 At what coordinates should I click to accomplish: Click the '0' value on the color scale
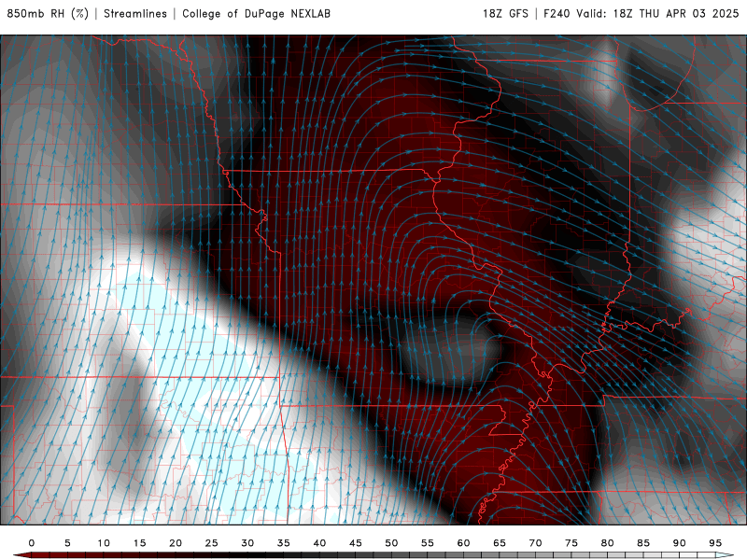[x=32, y=543]
